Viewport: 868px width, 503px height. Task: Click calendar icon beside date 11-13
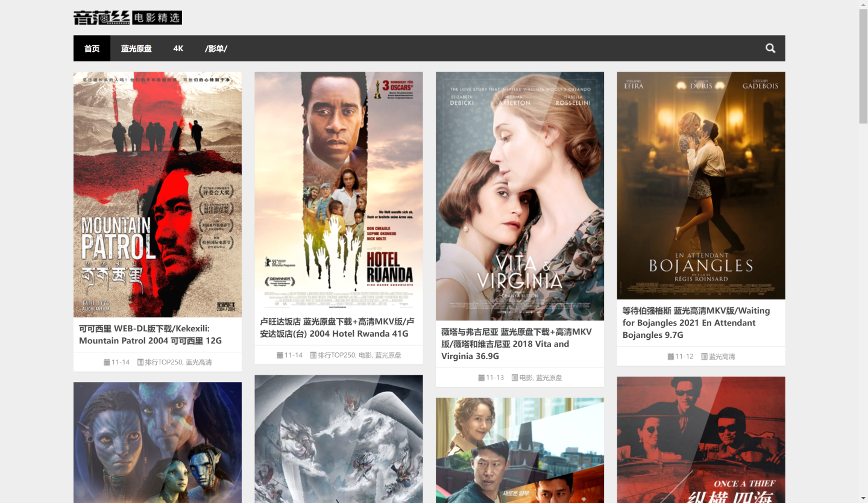[x=482, y=378]
